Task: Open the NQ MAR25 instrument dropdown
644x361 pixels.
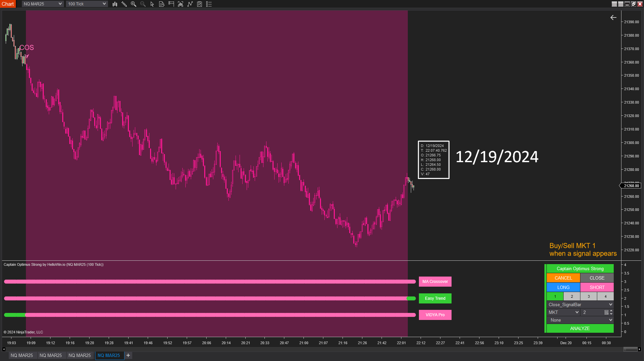Action: (43, 4)
